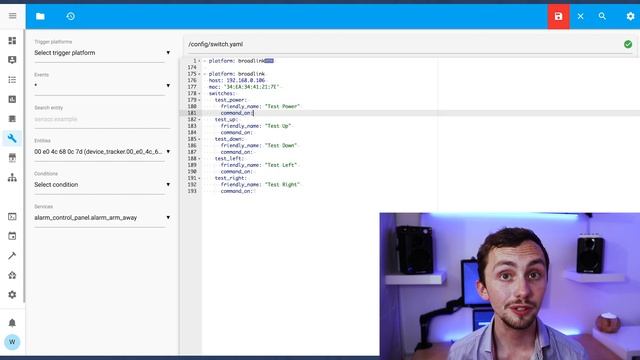The height and width of the screenshot is (360, 640).
Task: Open the Services alarm_control_panel dropdown
Action: click(102, 218)
